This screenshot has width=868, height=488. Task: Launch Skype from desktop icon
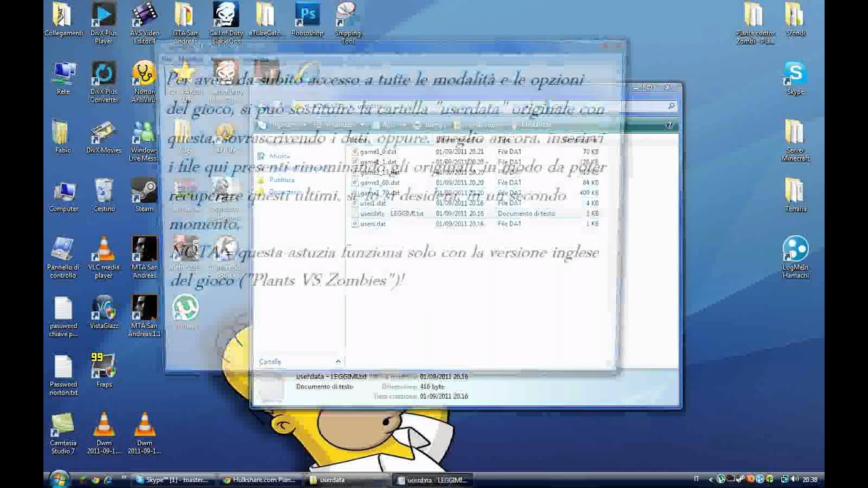[795, 79]
